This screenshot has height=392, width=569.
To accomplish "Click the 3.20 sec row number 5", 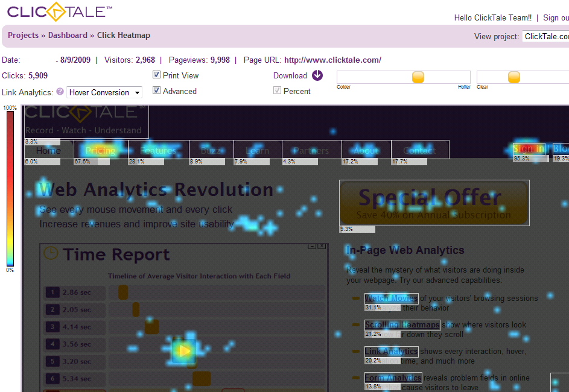I will coord(74,361).
